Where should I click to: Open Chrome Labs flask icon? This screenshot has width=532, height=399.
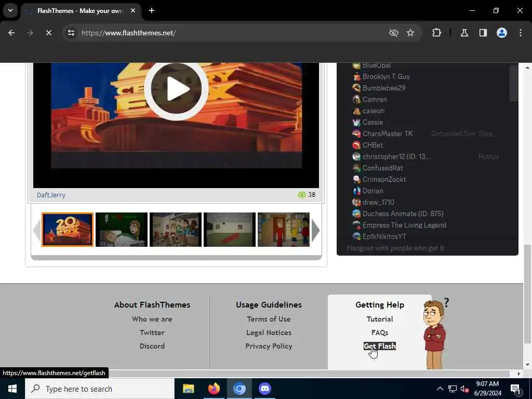(464, 33)
